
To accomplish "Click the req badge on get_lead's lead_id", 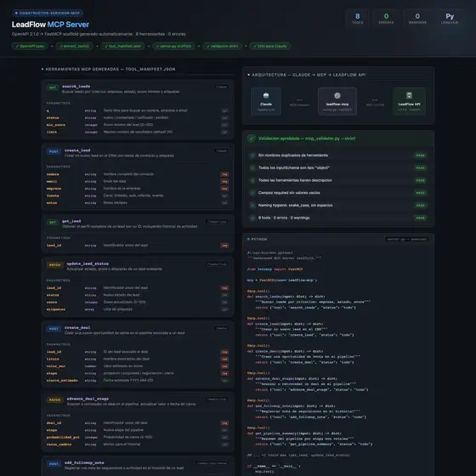I will coord(224,246).
